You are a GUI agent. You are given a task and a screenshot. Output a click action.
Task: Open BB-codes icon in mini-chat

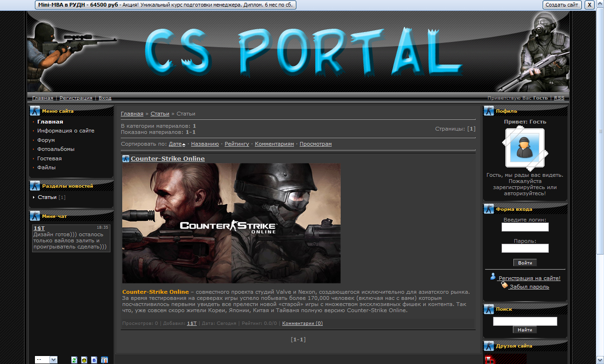(x=94, y=360)
